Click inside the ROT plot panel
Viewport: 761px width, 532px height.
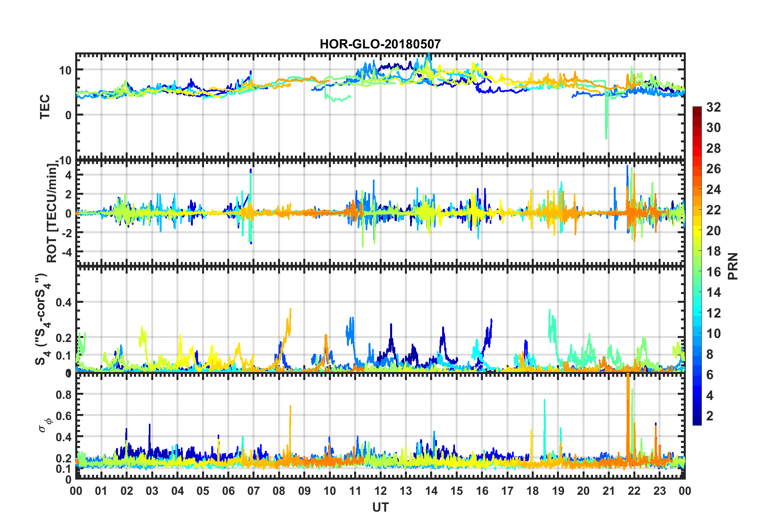(x=380, y=212)
